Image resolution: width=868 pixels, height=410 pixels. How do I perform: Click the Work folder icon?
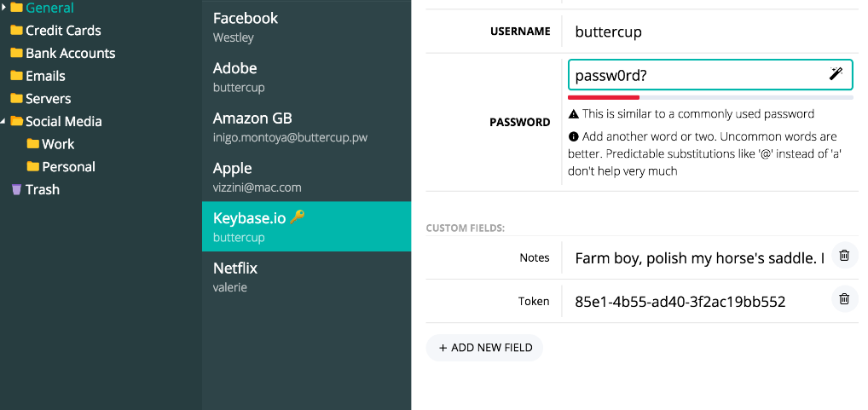(x=33, y=144)
